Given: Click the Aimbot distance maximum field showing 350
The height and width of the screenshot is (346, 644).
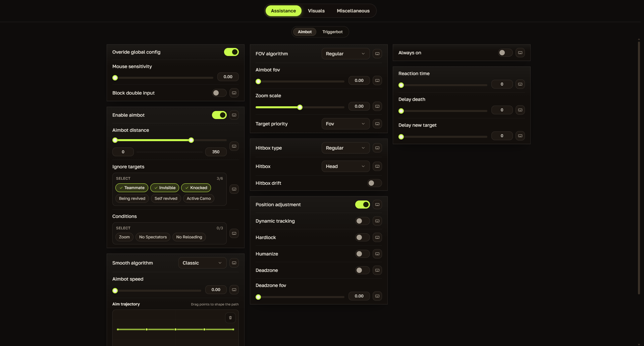Looking at the screenshot, I should point(216,152).
